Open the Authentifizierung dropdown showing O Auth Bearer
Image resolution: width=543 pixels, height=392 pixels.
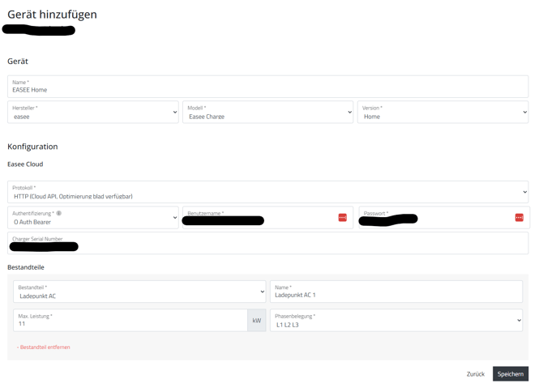click(93, 218)
